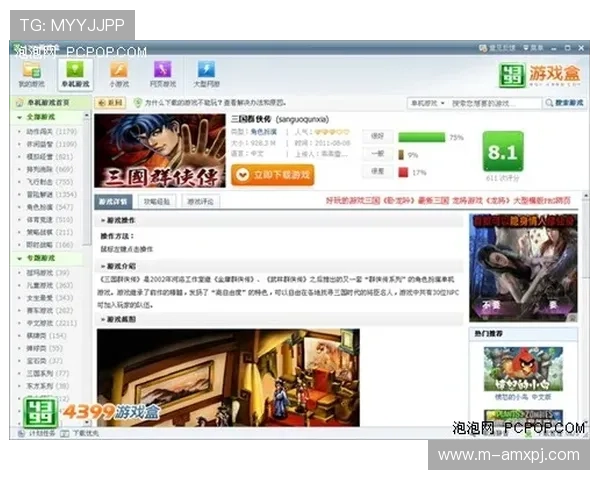
Task: Open the why-can't-play help link
Action: tap(215, 103)
